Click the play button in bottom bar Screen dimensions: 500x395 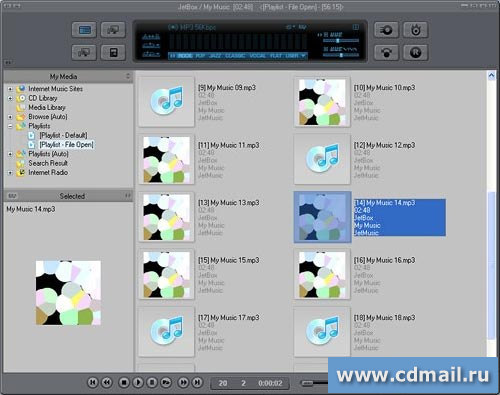pos(138,382)
